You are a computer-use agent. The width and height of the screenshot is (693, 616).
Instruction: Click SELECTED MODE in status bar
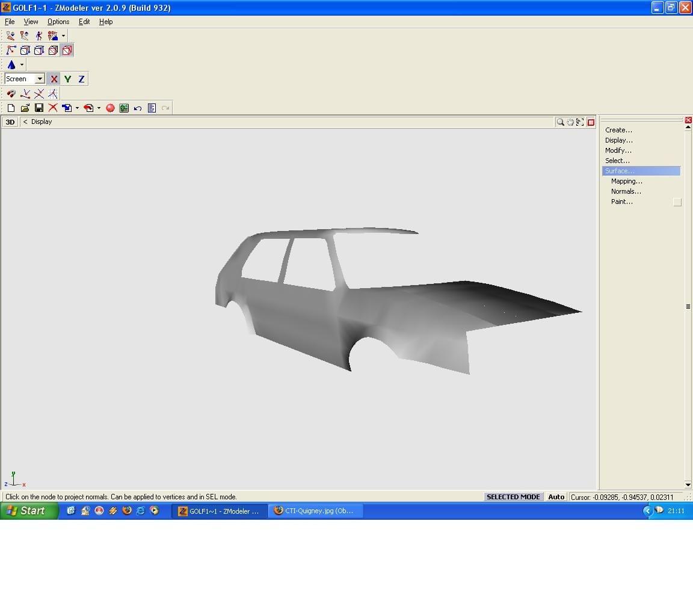(513, 497)
